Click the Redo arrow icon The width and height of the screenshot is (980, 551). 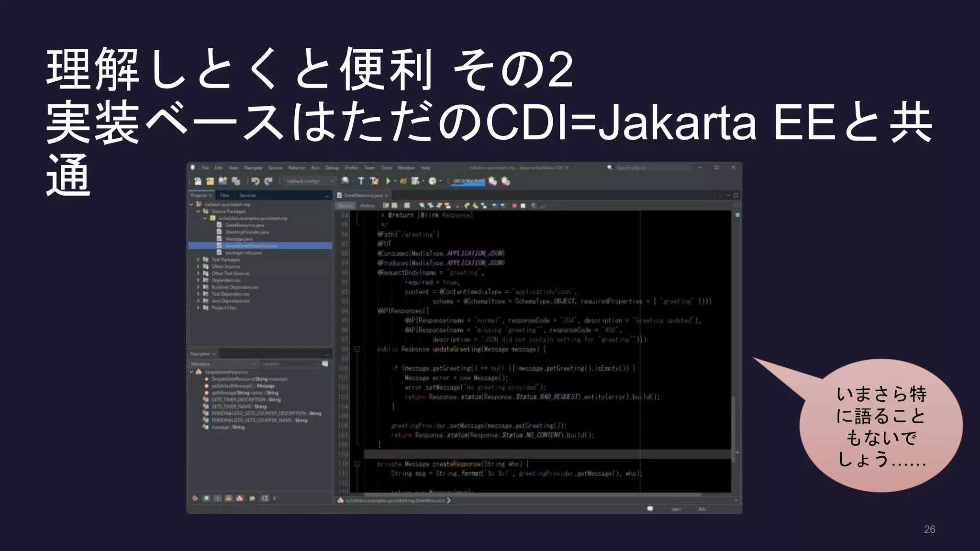click(x=268, y=181)
